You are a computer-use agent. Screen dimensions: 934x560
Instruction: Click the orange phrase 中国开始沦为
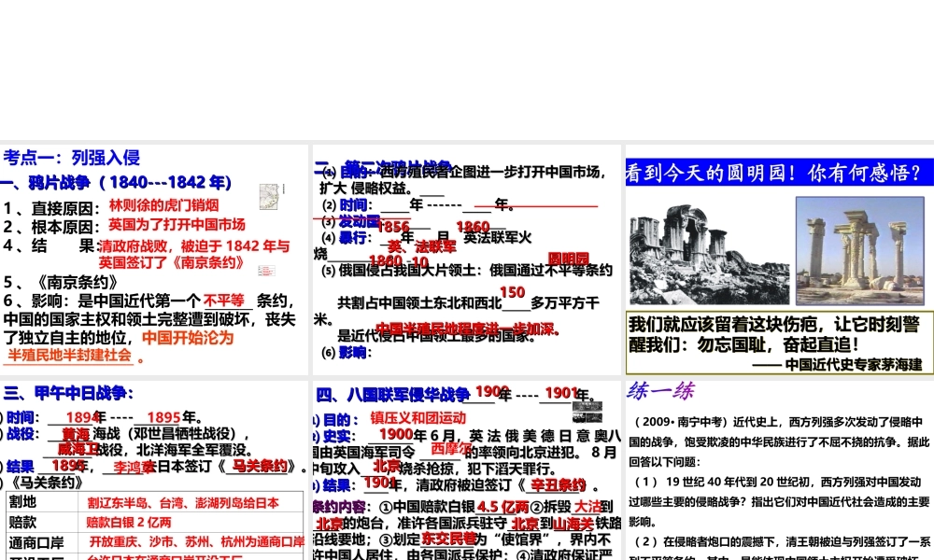click(188, 338)
